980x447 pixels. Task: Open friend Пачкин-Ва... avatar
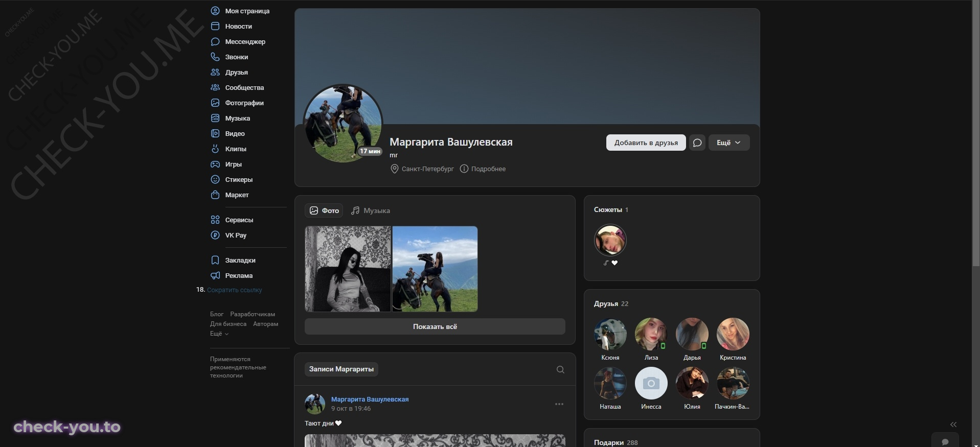click(x=733, y=383)
